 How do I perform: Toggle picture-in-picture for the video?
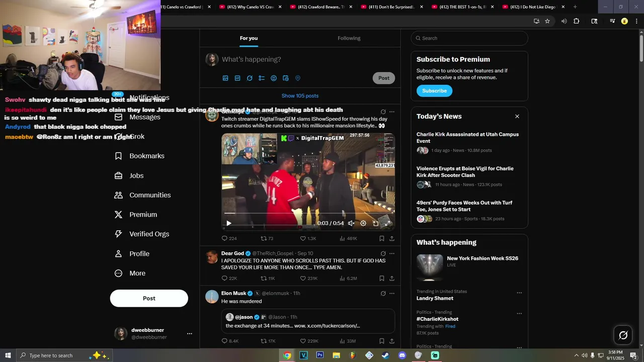tap(375, 223)
